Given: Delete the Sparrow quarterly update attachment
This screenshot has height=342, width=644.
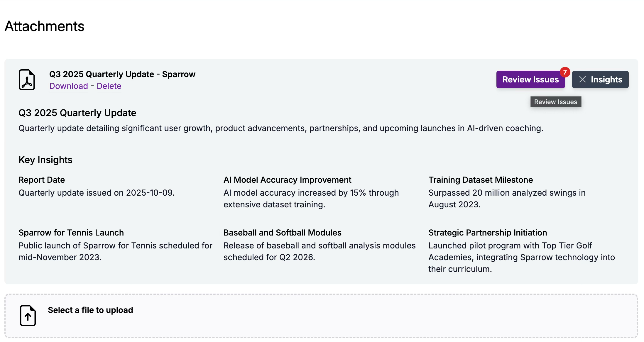Looking at the screenshot, I should [109, 86].
